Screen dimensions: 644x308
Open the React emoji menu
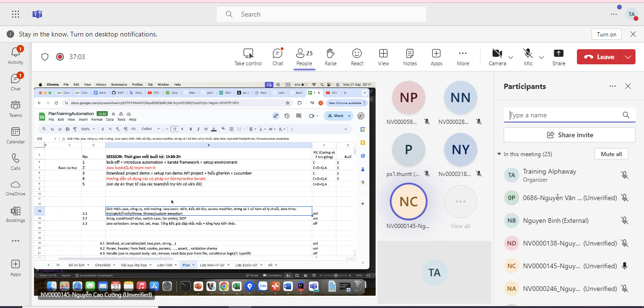[x=357, y=57]
